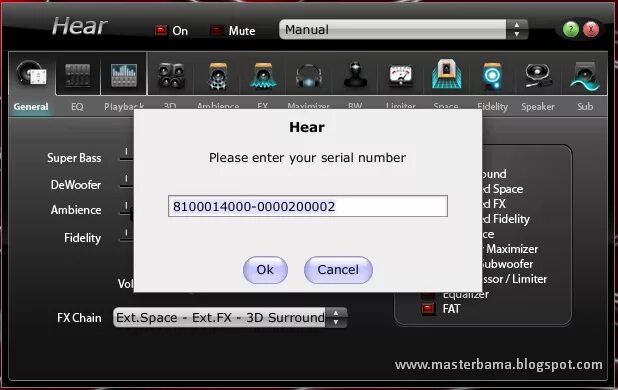Click the FAT label
Viewport: 618px width, 390px height.
coord(451,309)
